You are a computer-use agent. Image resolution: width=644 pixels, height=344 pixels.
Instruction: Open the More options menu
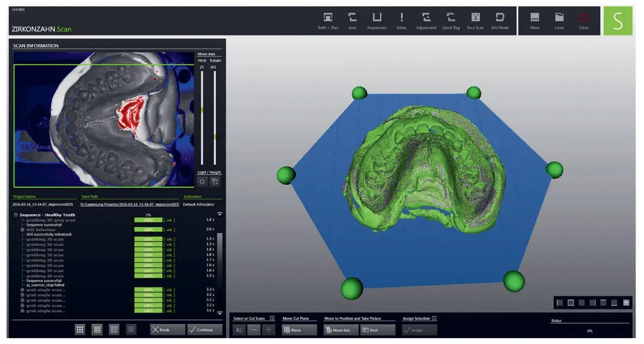[535, 20]
